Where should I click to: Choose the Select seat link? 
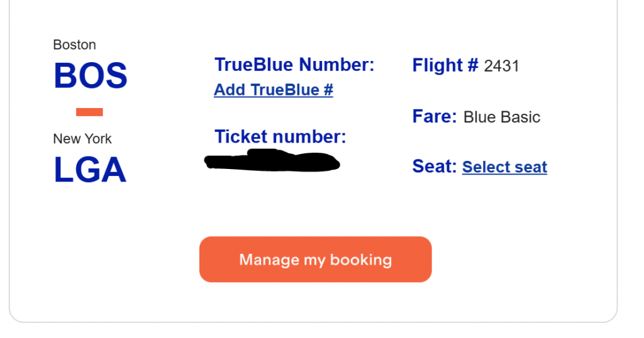pyautogui.click(x=504, y=167)
